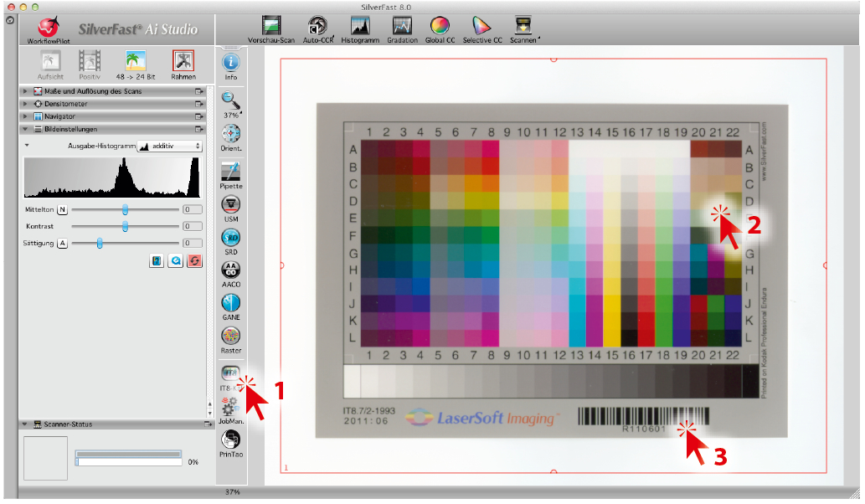
Task: Click the Scanner-Status label
Action: tap(68, 424)
